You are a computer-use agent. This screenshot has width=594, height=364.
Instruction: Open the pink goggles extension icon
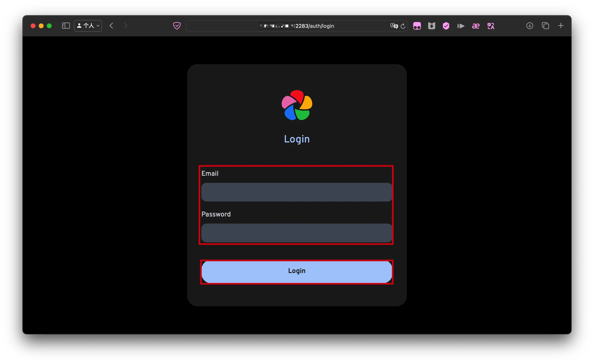(417, 26)
